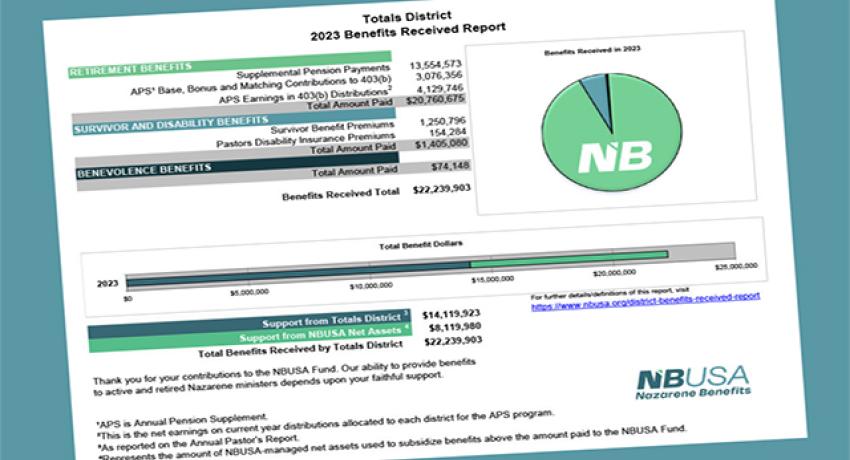
Task: Click the 'Thank you for your contributions' paragraph
Action: (284, 376)
